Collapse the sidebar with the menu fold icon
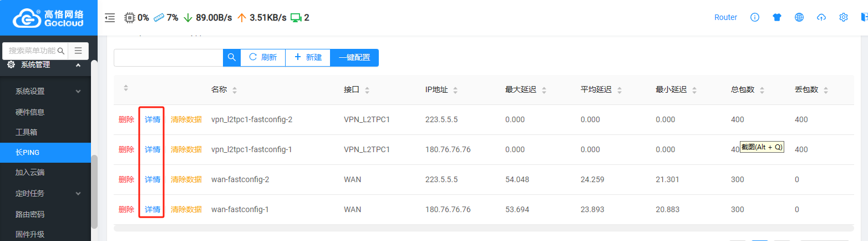 pos(110,18)
